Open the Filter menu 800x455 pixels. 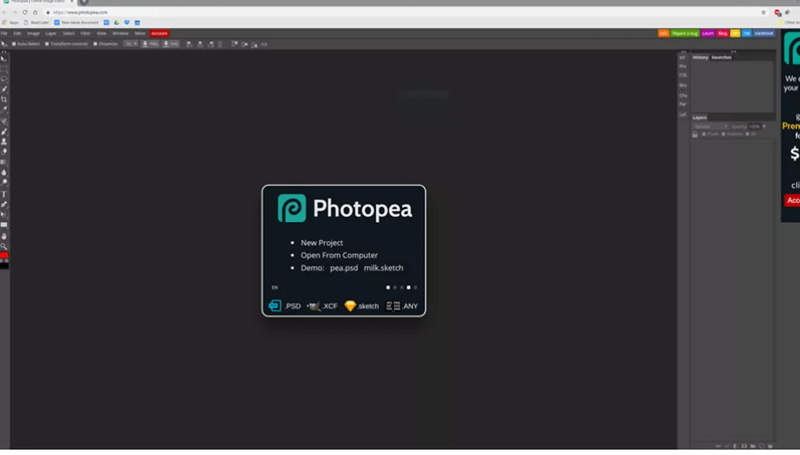[85, 33]
